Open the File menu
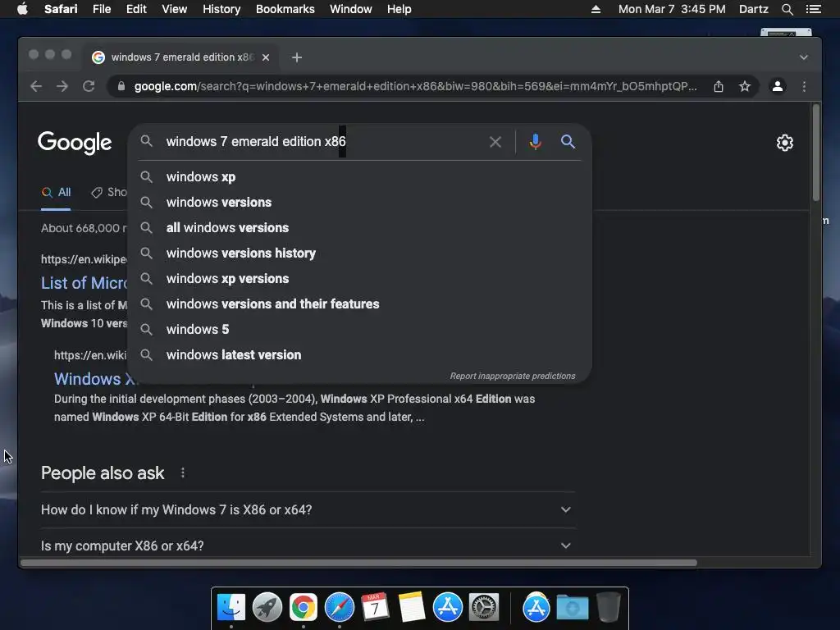The image size is (840, 630). click(x=102, y=9)
